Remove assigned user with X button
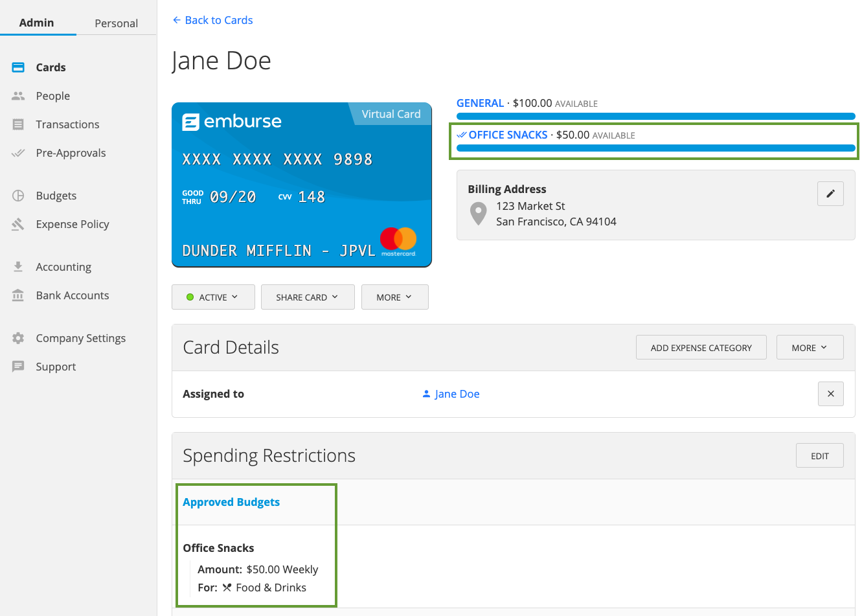Image resolution: width=862 pixels, height=616 pixels. 830,394
